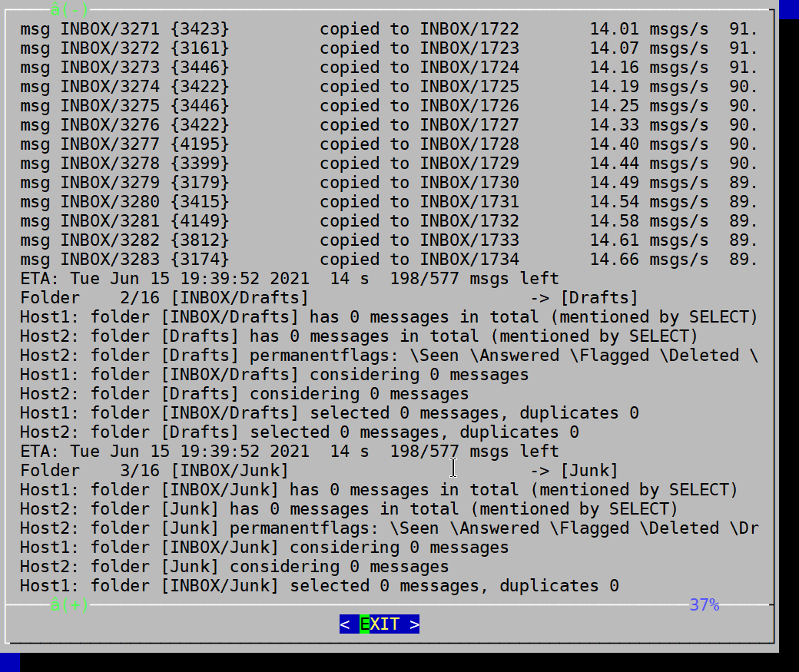Click the first ETA 198/577 msgs left line
Viewport: 799px width, 672px height.
290,278
